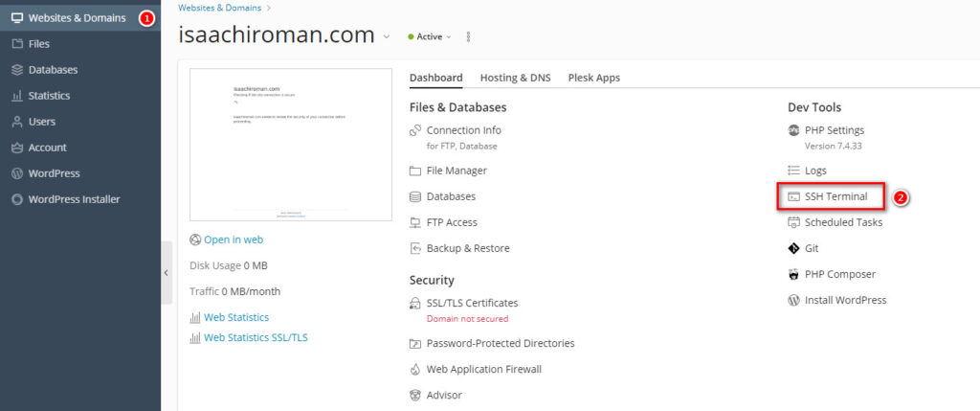This screenshot has height=411, width=980.
Task: Open the three-dot domain actions menu
Action: point(468,37)
